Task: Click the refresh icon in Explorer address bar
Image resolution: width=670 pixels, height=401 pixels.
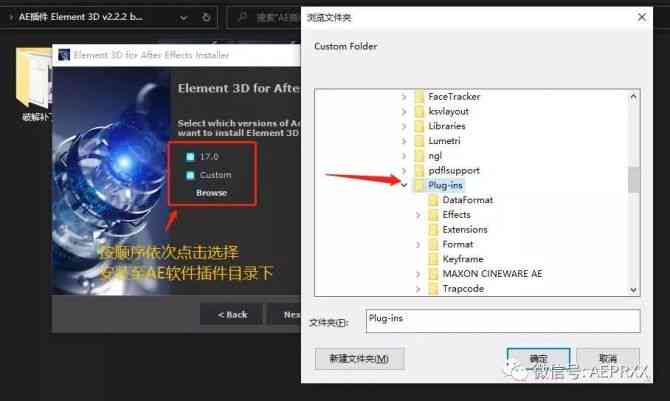Action: pyautogui.click(x=206, y=18)
